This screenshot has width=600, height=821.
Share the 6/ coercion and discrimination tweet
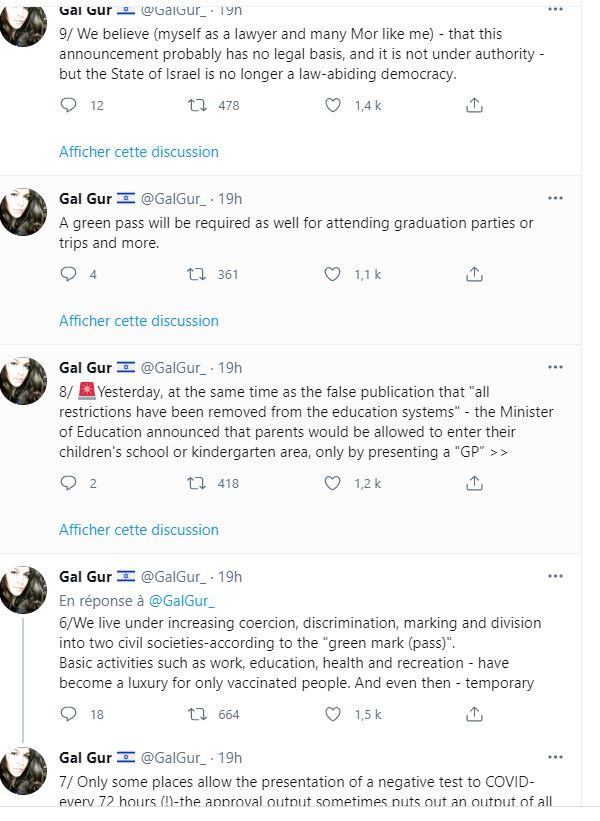(x=476, y=714)
